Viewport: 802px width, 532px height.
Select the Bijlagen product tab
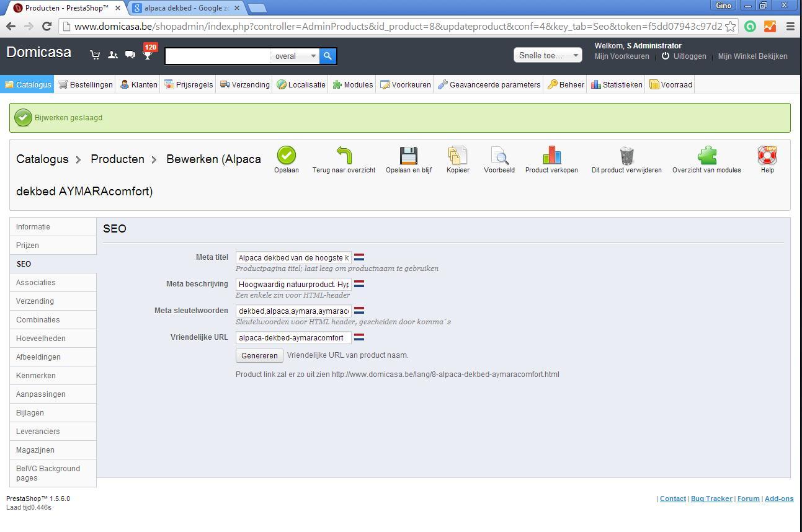coord(53,413)
